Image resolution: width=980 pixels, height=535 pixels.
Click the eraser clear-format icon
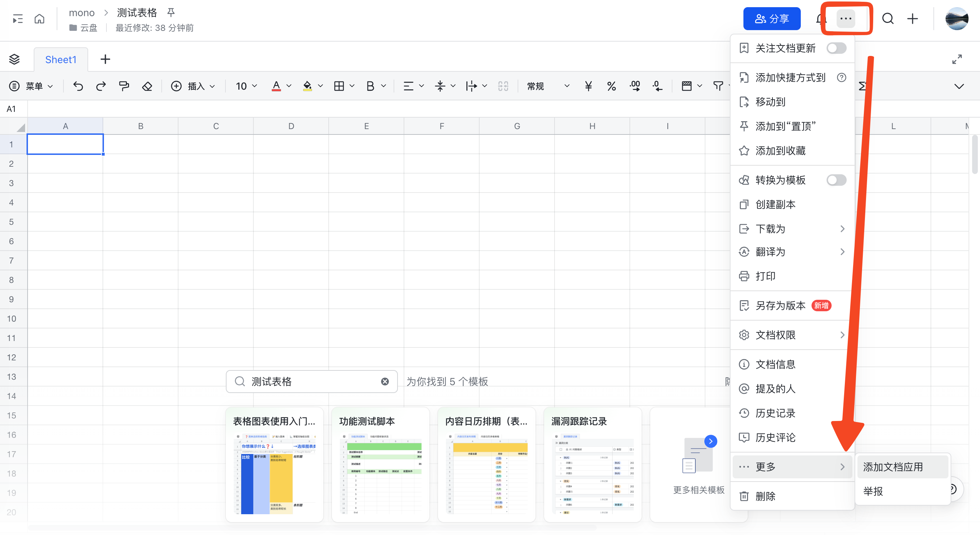point(147,86)
